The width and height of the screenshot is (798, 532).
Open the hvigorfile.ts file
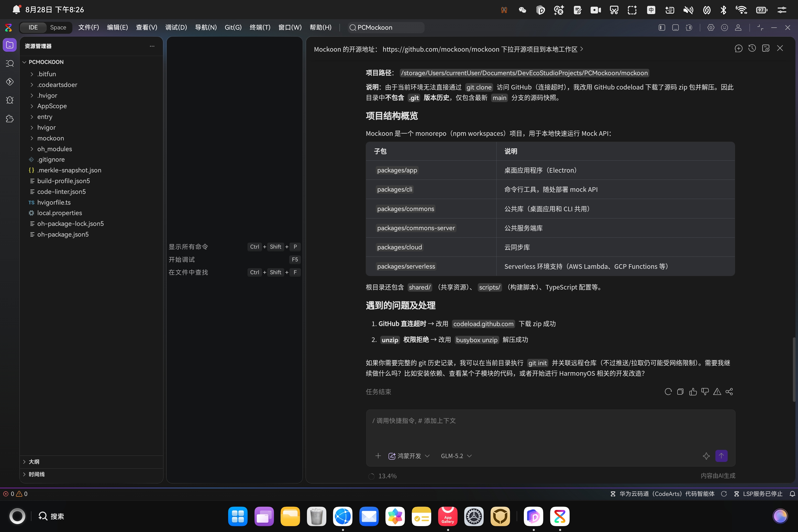(91, 203)
